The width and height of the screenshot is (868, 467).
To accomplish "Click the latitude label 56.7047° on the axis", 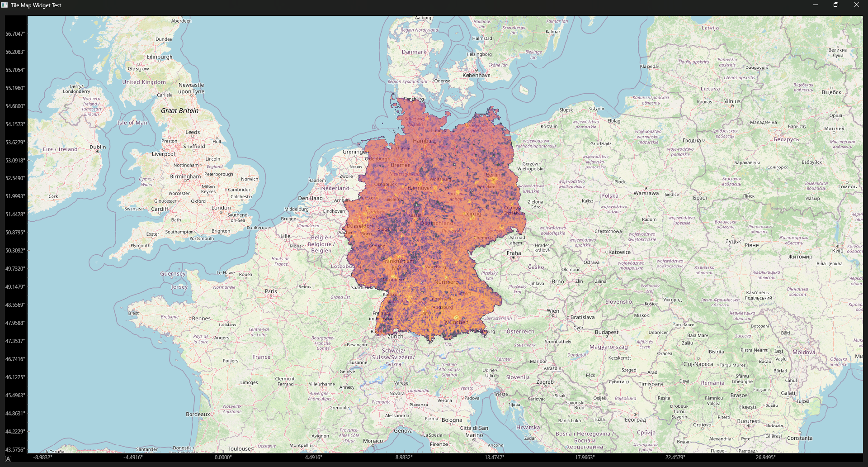I will [x=15, y=33].
